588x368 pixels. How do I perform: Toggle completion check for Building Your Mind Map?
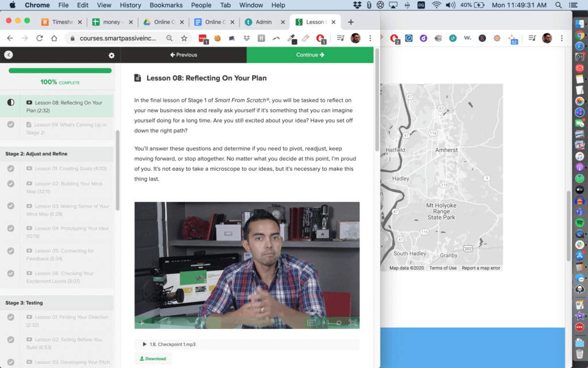coord(11,183)
